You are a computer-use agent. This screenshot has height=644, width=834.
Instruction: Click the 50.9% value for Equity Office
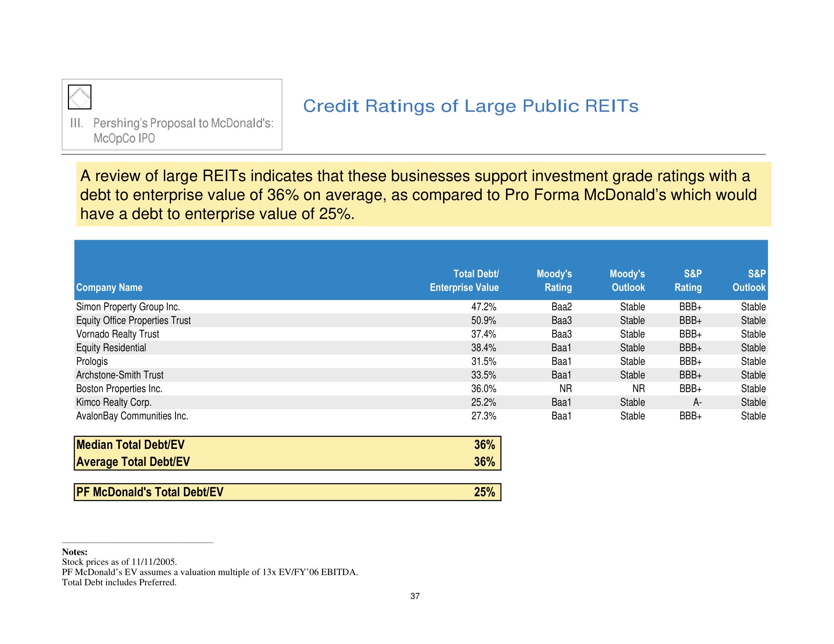click(x=483, y=320)
